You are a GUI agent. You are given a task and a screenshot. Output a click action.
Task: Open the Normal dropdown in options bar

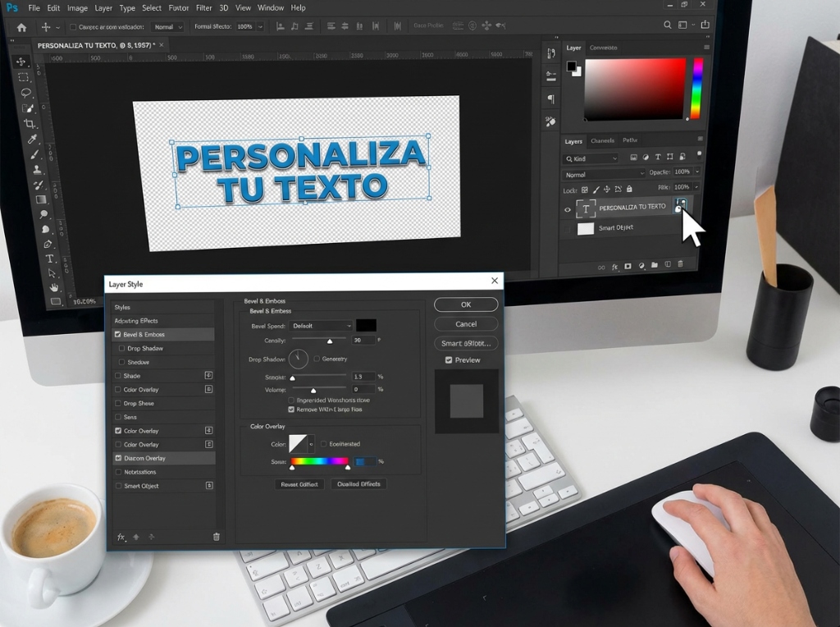[167, 27]
